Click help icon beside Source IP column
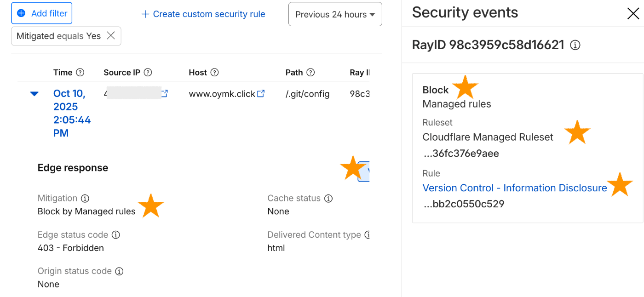This screenshot has height=297, width=644. (x=148, y=73)
